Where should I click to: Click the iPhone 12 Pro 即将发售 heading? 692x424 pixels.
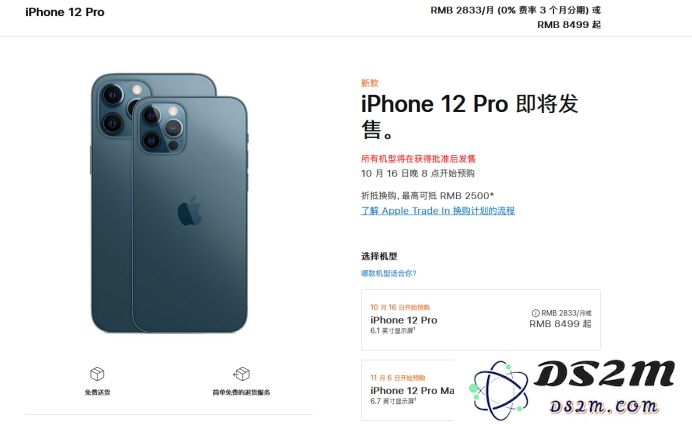tap(470, 117)
